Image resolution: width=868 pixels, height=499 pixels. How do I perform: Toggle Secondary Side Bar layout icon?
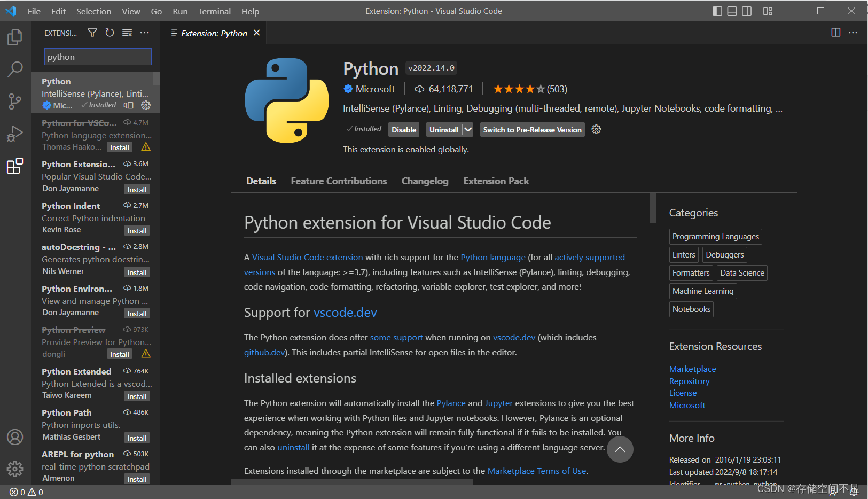pos(747,11)
